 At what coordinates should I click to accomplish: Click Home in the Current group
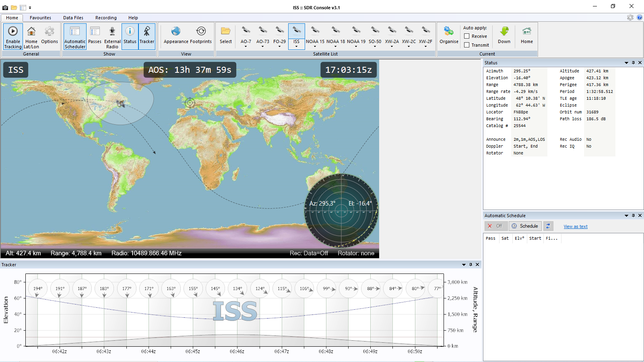(x=527, y=35)
